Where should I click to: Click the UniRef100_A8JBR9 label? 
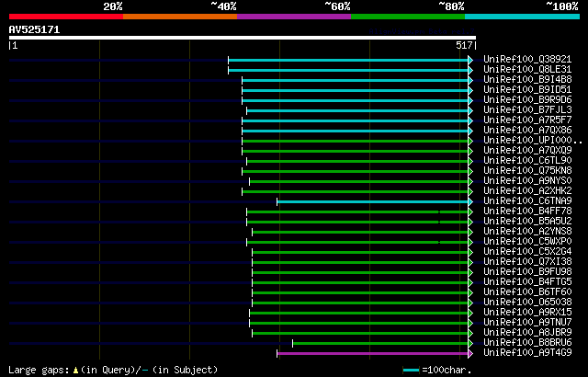527,333
